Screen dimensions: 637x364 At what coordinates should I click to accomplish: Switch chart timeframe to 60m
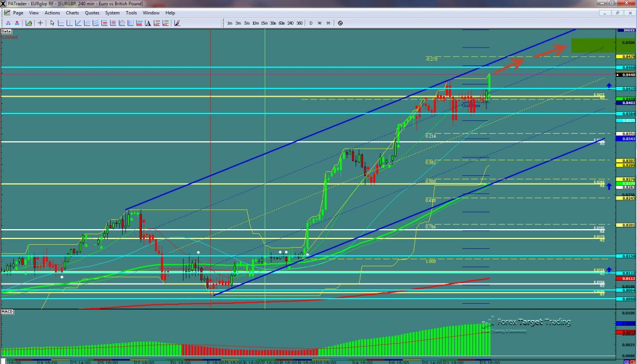281,23
